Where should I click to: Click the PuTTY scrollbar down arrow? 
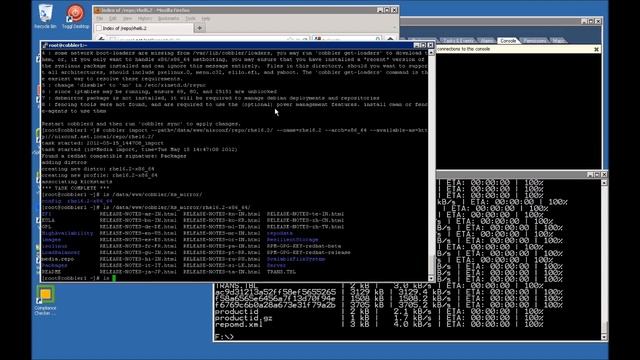click(431, 278)
